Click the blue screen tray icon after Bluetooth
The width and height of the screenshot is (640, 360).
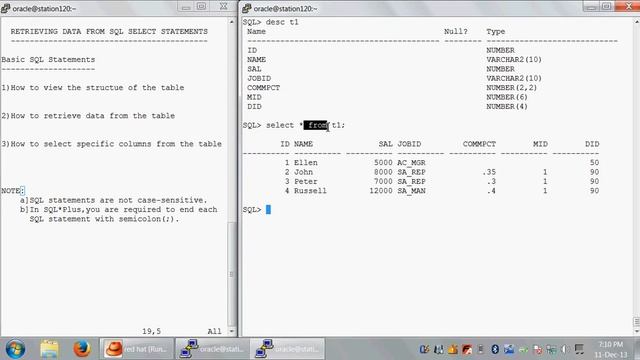pyautogui.click(x=509, y=349)
